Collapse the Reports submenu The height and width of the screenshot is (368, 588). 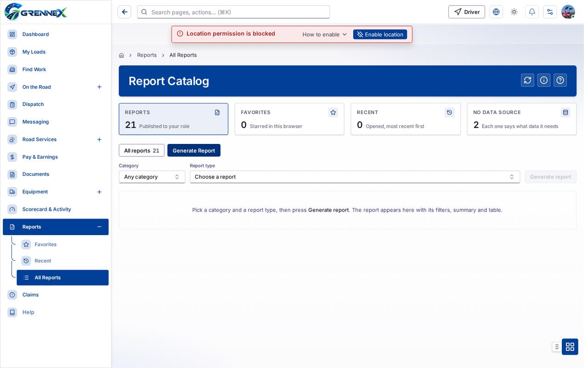(99, 227)
